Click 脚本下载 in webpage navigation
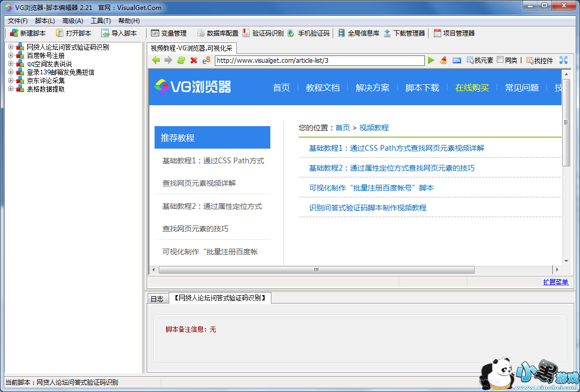This screenshot has height=392, width=580. pos(422,87)
